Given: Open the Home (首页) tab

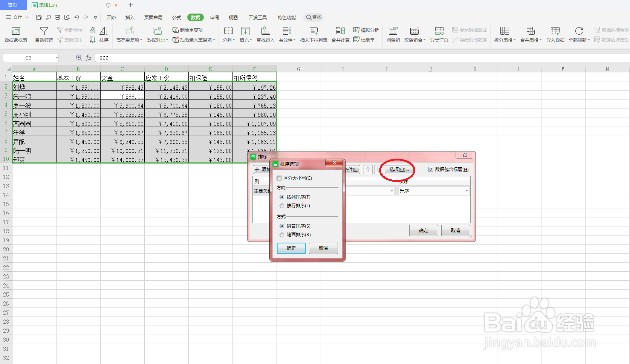Looking at the screenshot, I should point(12,5).
